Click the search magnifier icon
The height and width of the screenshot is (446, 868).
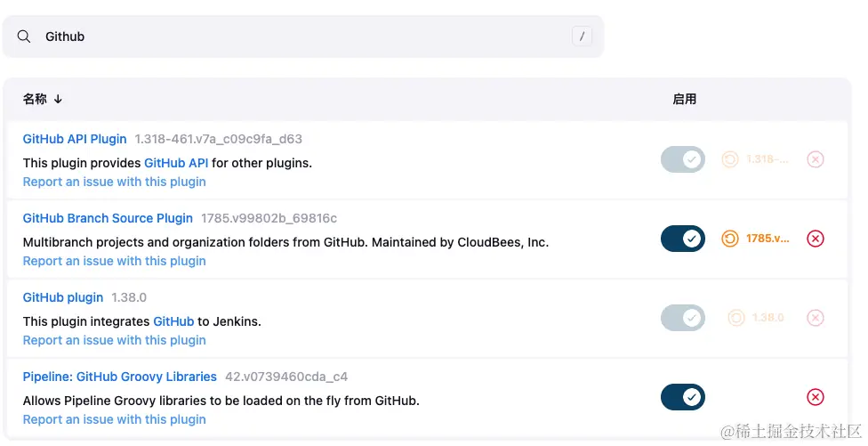[x=24, y=36]
